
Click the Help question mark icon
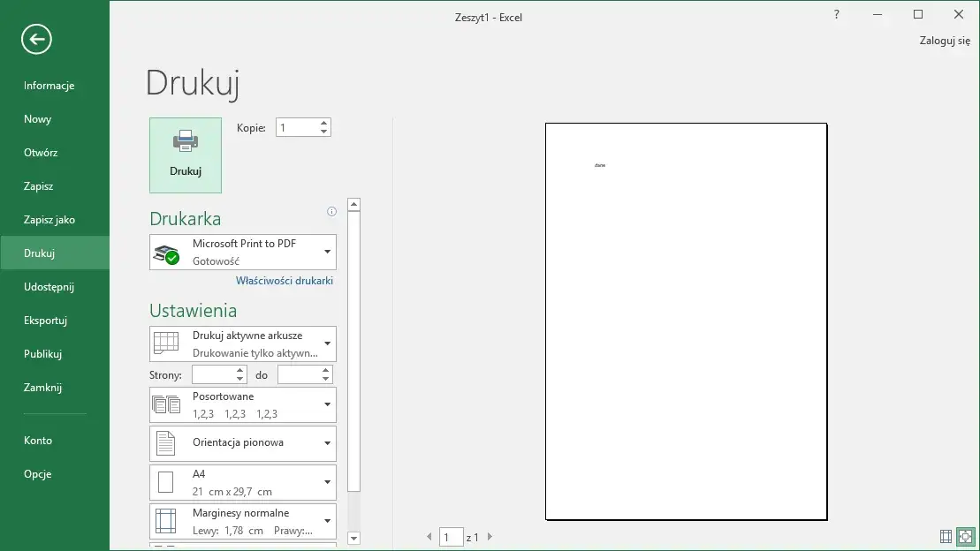pos(836,15)
